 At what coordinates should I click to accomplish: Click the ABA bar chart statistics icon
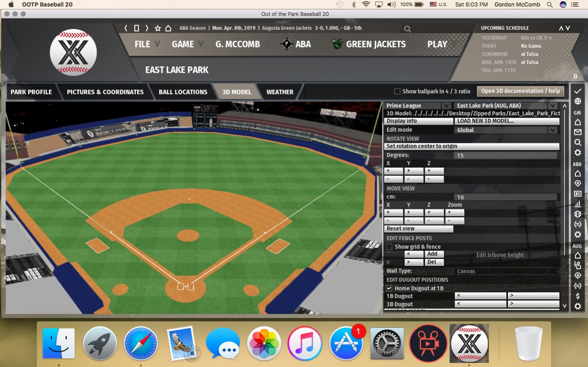[x=577, y=204]
